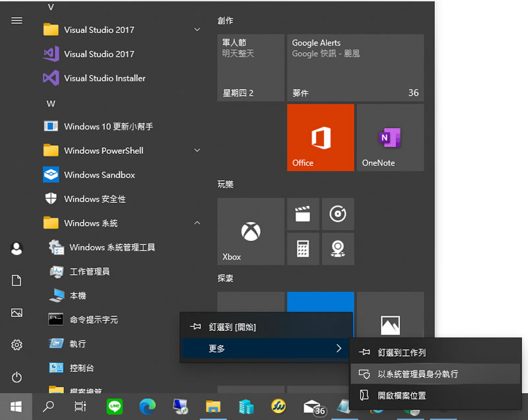Click the Windows Start button
The width and height of the screenshot is (528, 420).
click(16, 407)
